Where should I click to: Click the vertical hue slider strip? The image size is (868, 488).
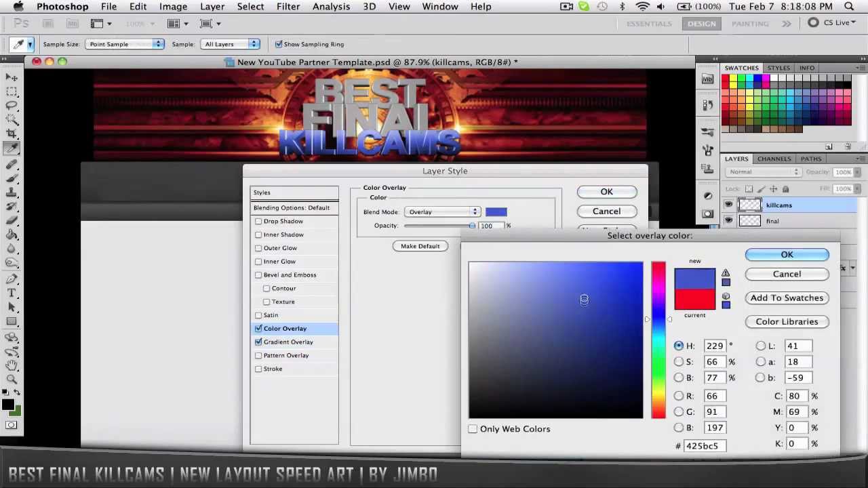658,340
